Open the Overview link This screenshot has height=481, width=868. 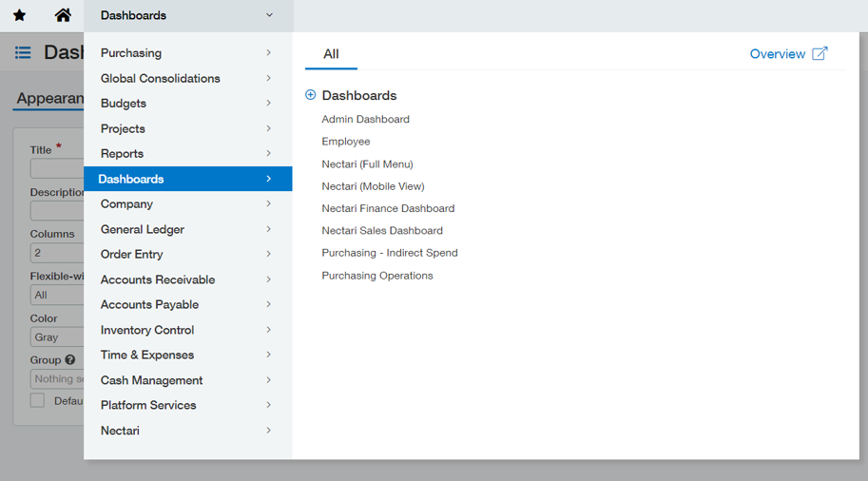click(778, 54)
